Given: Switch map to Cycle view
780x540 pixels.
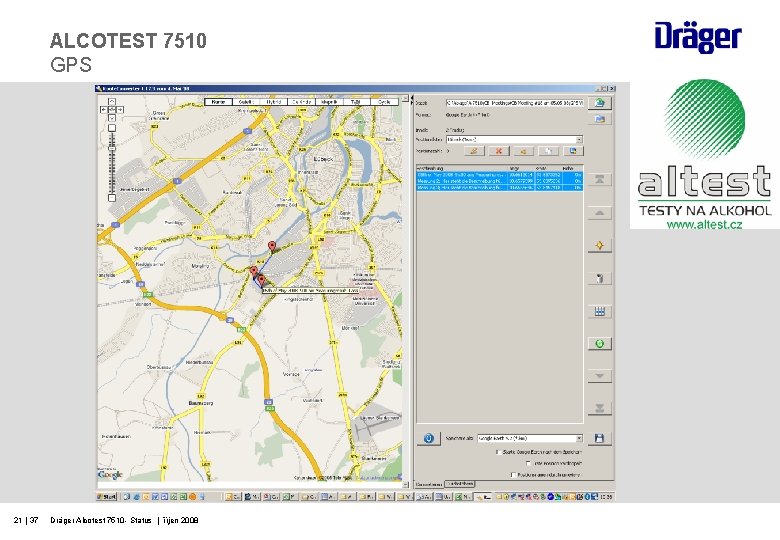Looking at the screenshot, I should (x=384, y=102).
